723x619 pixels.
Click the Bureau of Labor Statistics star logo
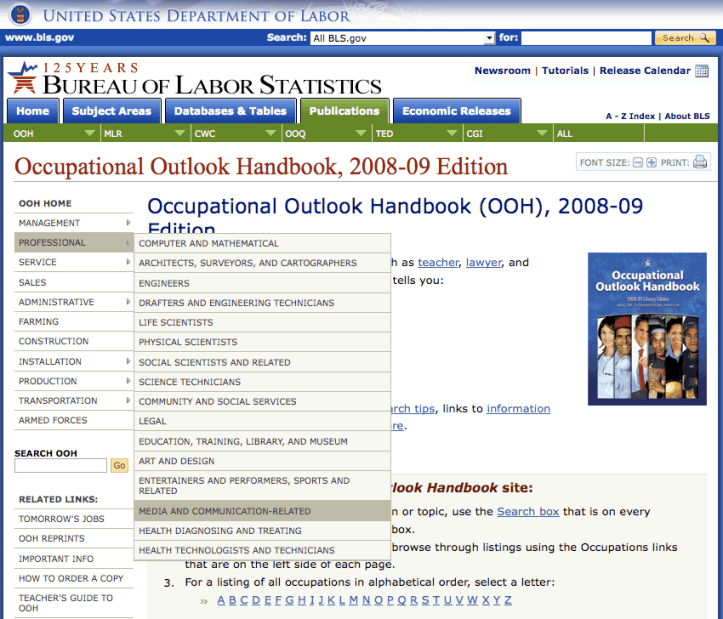pyautogui.click(x=23, y=77)
